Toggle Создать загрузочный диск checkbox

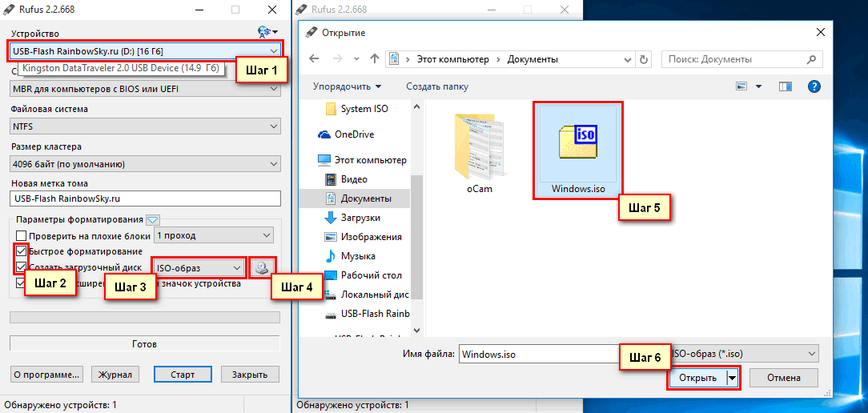(22, 267)
